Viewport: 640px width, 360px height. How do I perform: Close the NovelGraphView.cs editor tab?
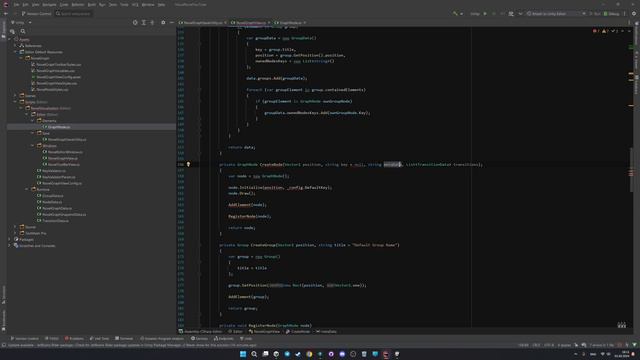(269, 22)
